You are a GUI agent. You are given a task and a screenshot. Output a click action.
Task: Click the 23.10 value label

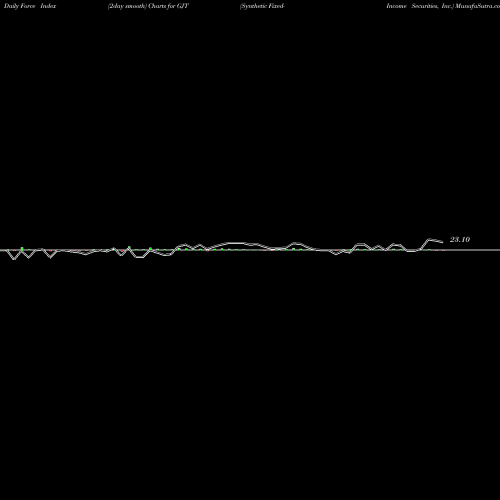pyautogui.click(x=460, y=239)
